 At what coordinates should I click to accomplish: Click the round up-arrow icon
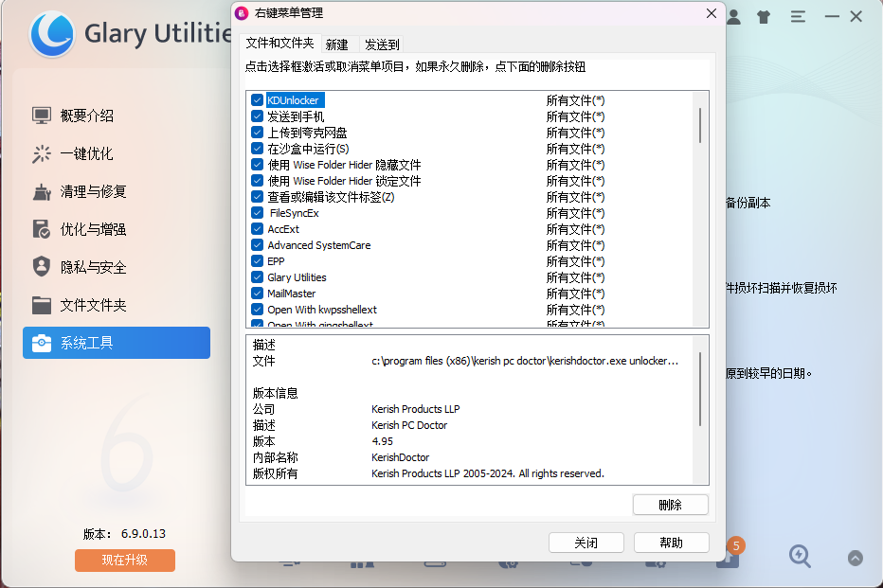pos(855,559)
